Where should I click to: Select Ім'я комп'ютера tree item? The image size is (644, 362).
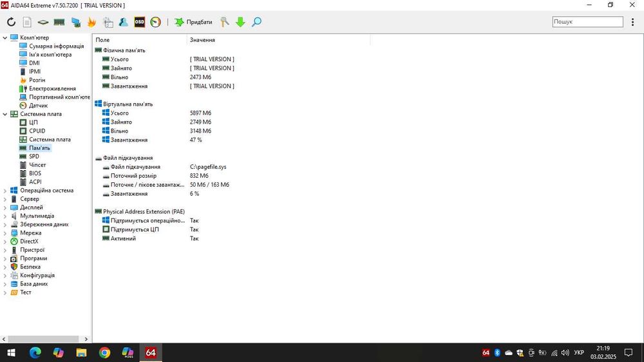(x=50, y=55)
